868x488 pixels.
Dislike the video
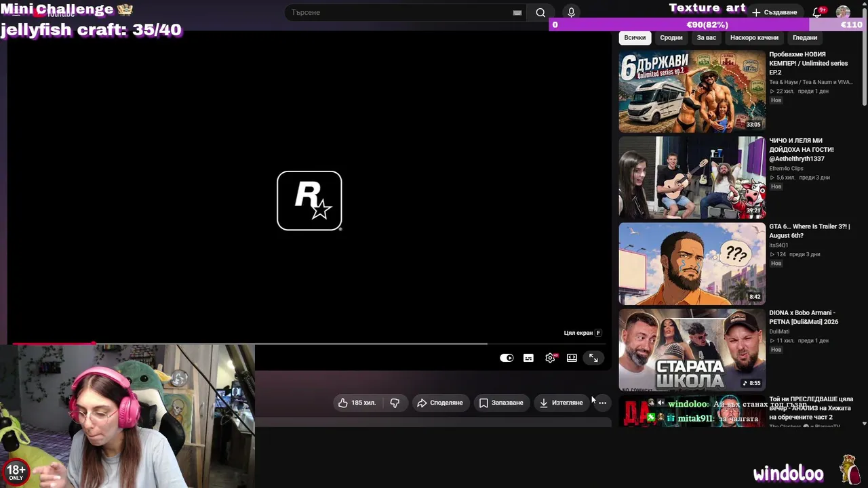(395, 403)
